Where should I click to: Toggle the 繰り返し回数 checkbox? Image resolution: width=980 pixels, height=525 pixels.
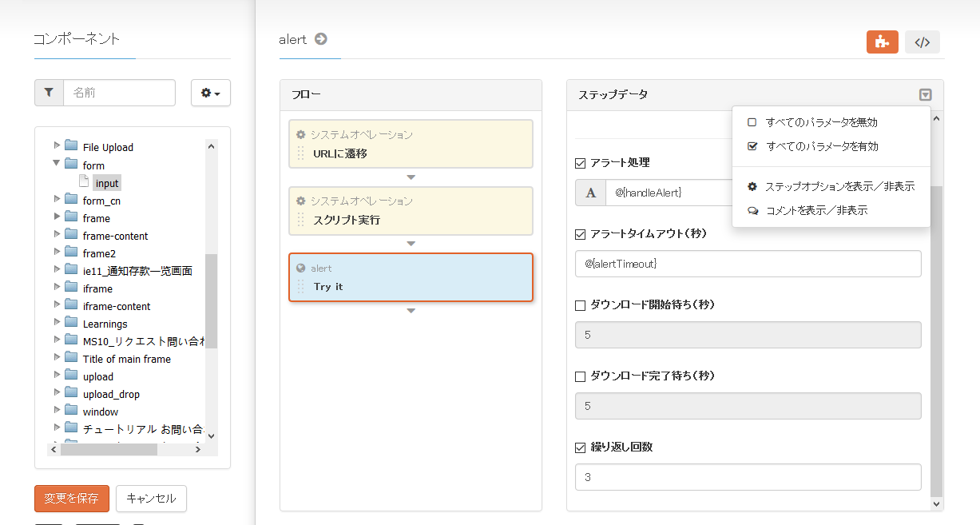pyautogui.click(x=581, y=447)
